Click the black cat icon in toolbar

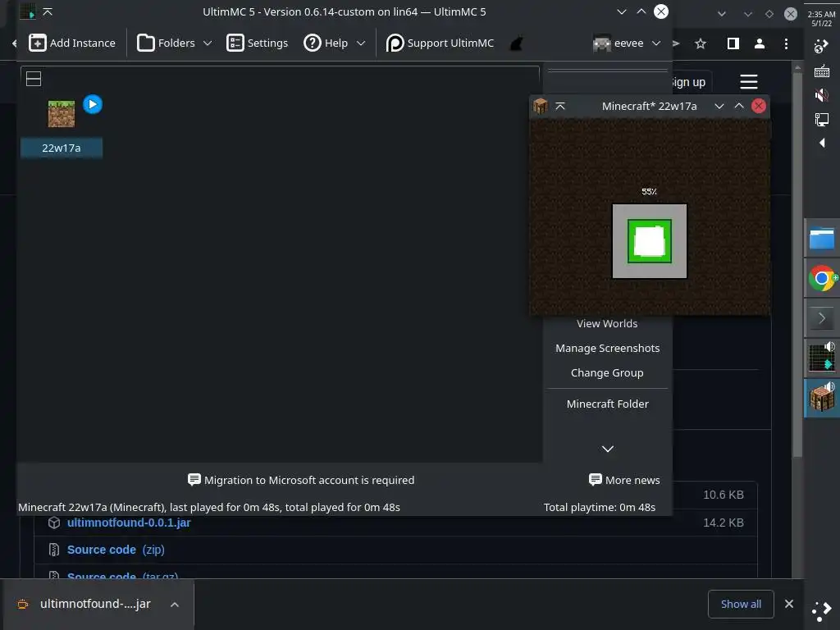pyautogui.click(x=517, y=43)
